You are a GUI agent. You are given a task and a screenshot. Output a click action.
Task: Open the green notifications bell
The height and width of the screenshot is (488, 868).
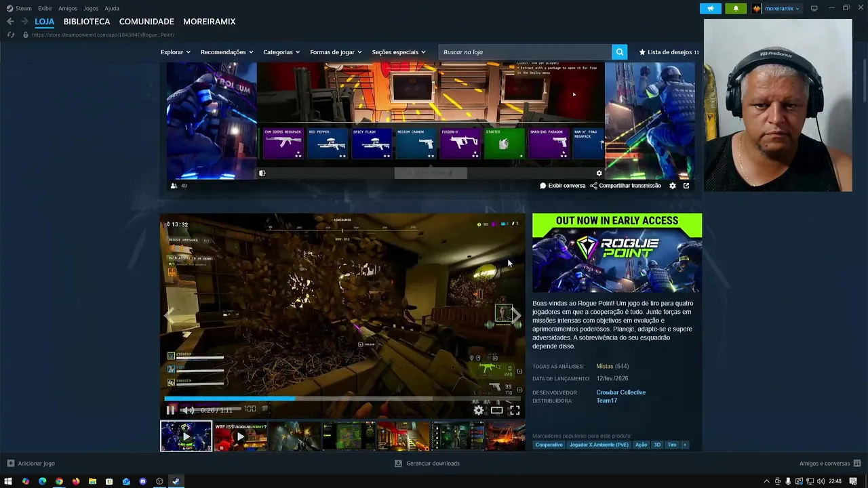(x=736, y=9)
